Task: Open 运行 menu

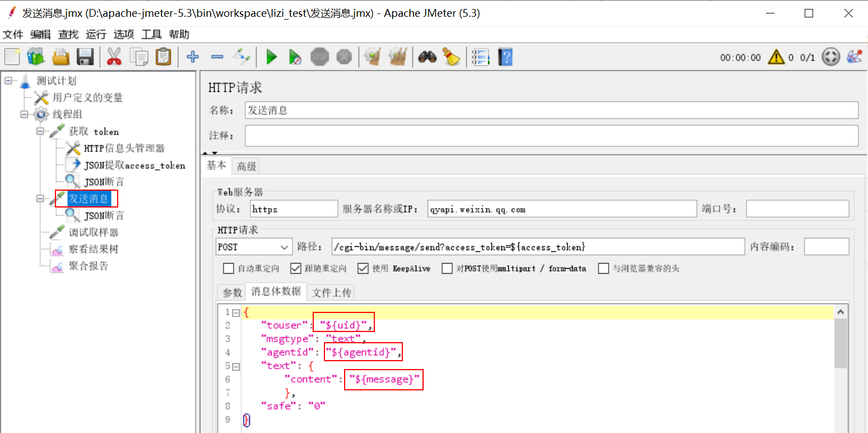Action: (96, 34)
